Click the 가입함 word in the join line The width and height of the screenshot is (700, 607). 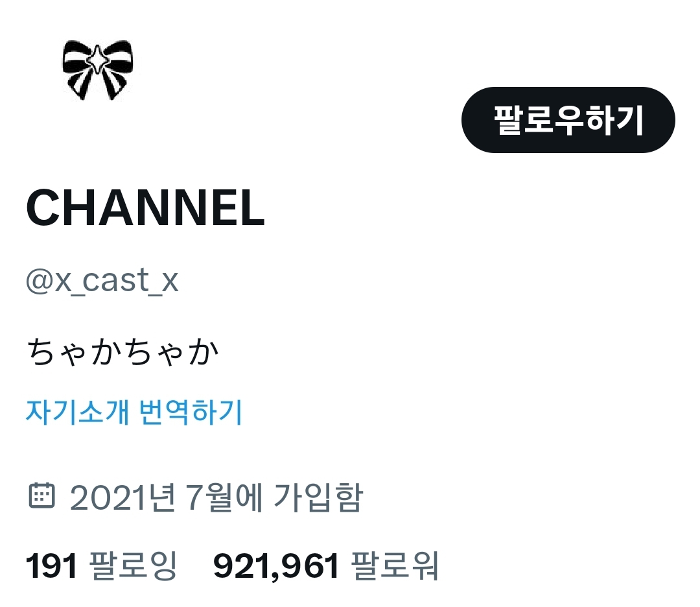318,497
